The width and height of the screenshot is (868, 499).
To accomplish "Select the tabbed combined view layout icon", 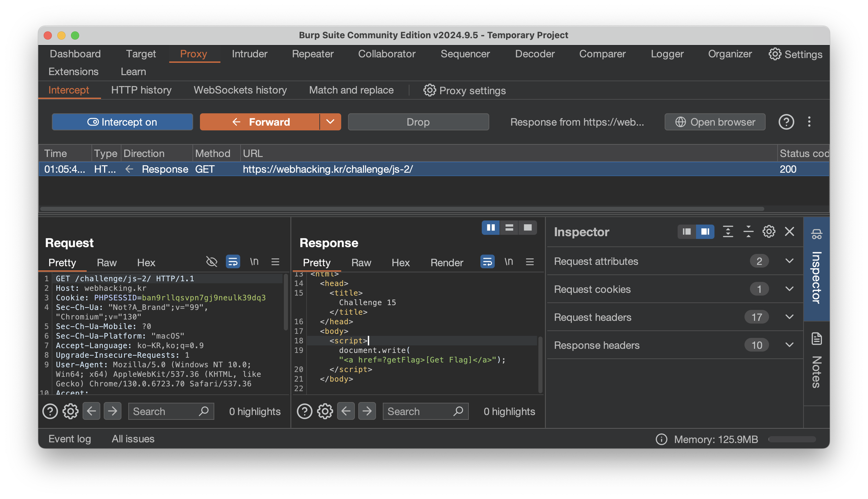I will click(527, 228).
